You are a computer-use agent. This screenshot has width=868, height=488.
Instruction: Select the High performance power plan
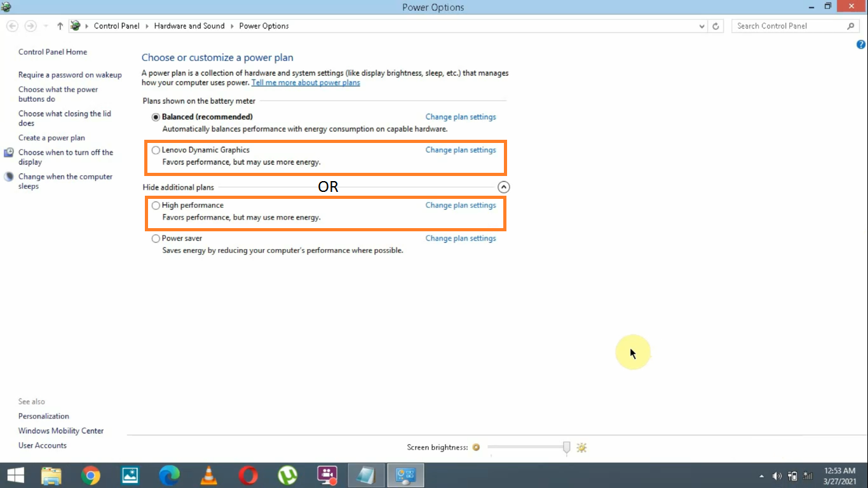156,205
